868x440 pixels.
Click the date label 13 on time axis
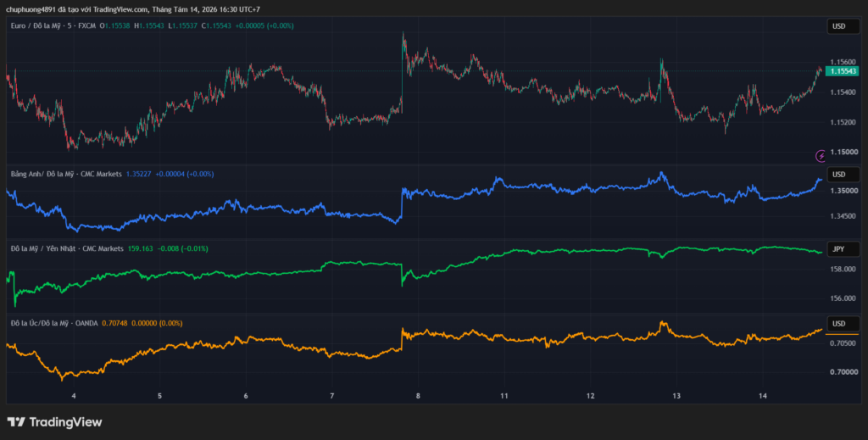click(676, 396)
